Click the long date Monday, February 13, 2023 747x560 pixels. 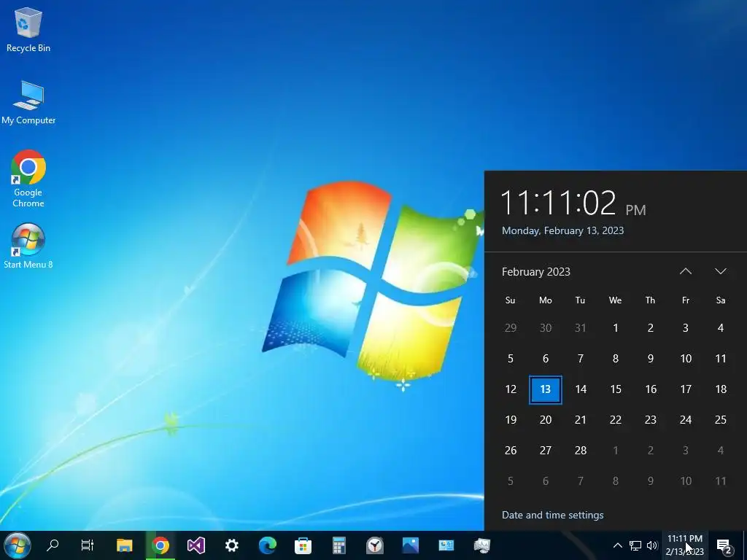(562, 230)
